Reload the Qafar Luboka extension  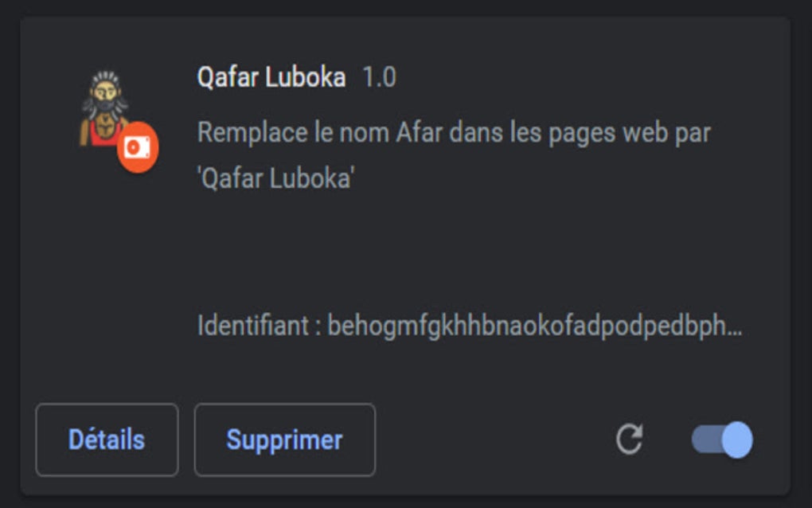(629, 439)
